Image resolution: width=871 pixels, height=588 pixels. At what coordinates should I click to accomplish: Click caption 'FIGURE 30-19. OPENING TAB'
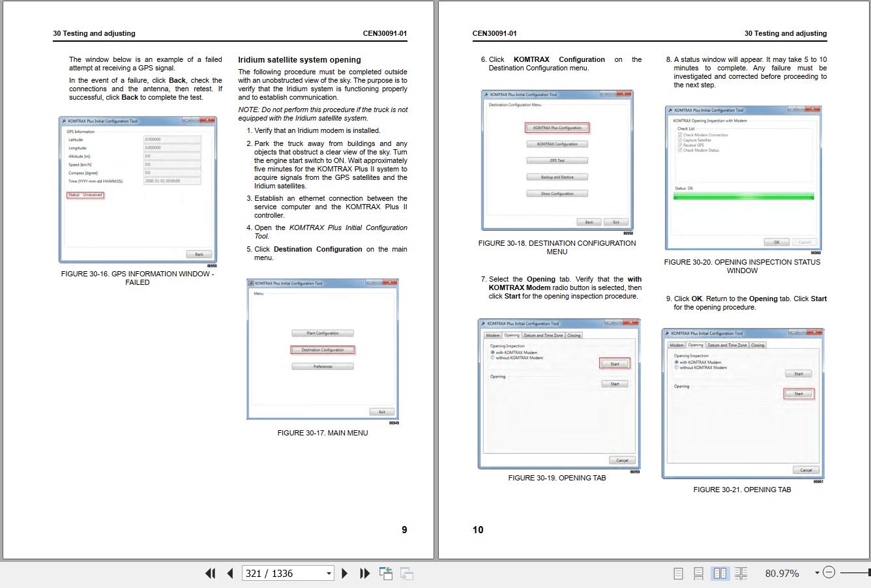click(557, 478)
